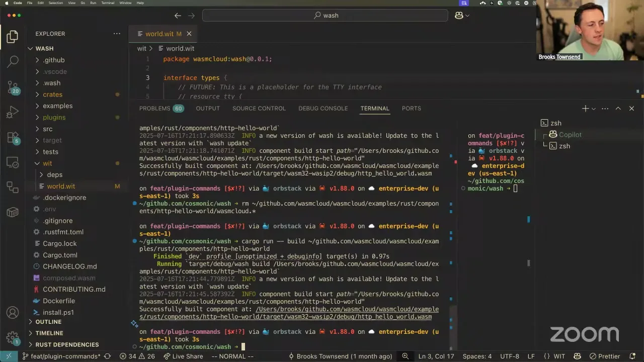
Task: Open panel more actions ellipsis
Action: point(605,109)
